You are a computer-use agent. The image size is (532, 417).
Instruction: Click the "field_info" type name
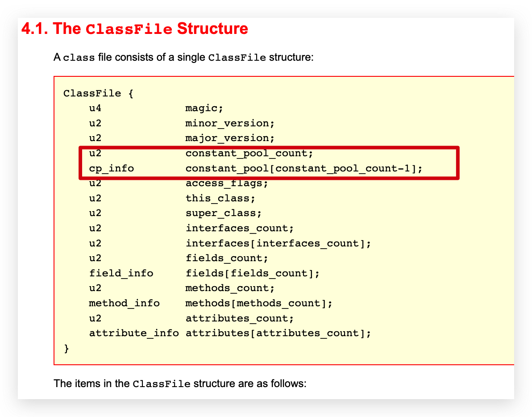pos(121,273)
